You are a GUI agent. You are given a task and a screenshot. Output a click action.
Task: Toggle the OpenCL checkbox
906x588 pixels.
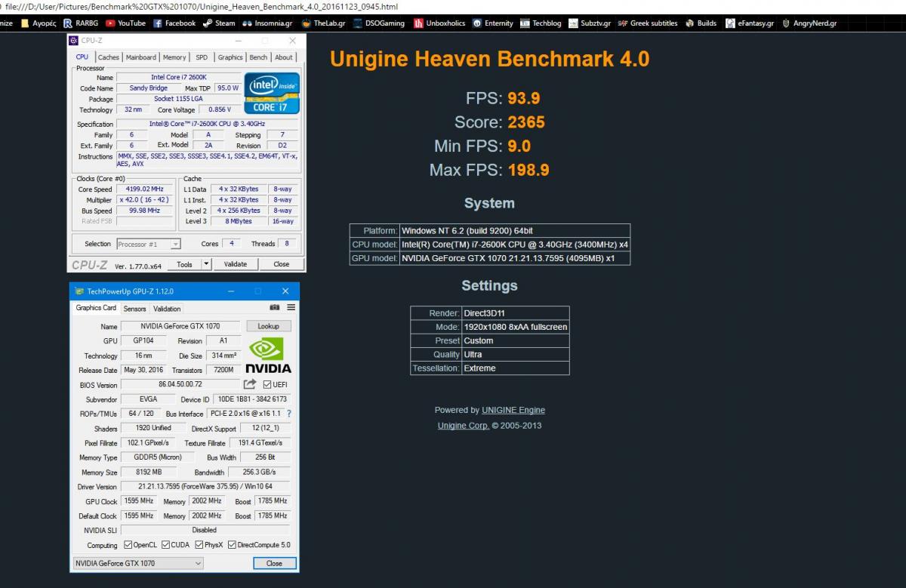coord(129,544)
